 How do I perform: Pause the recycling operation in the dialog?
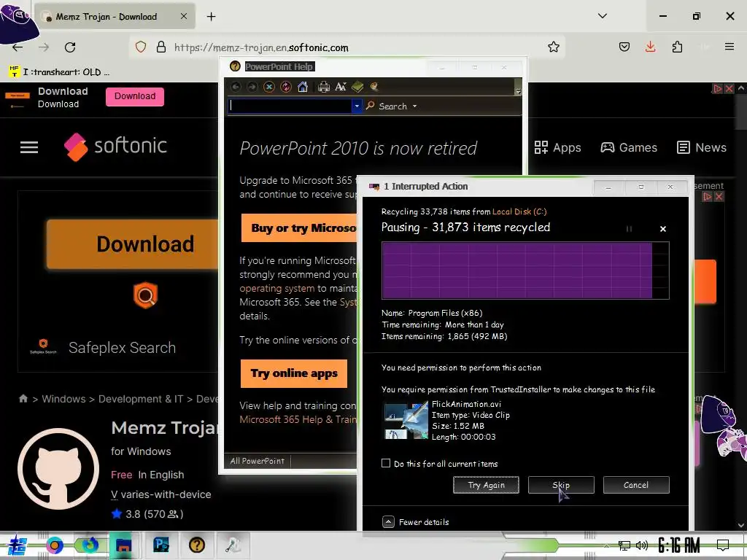(629, 229)
